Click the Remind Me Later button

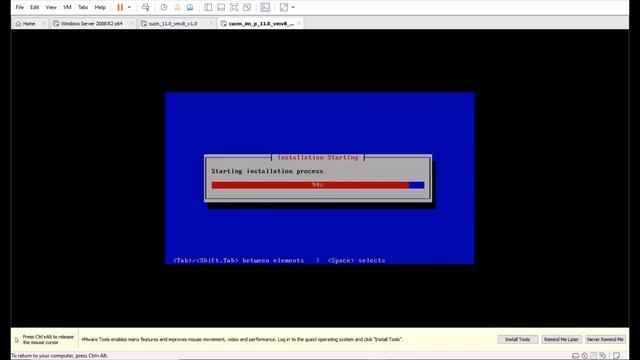[561, 339]
